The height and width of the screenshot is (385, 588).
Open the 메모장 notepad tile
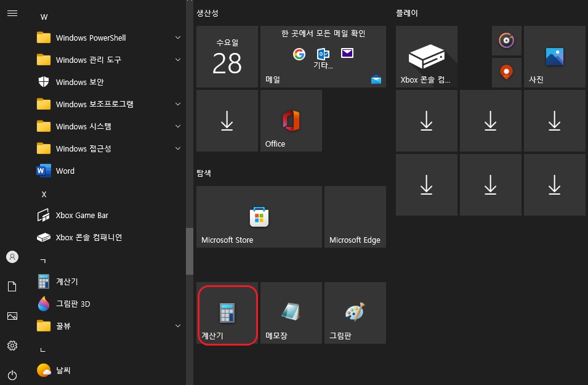coord(291,313)
